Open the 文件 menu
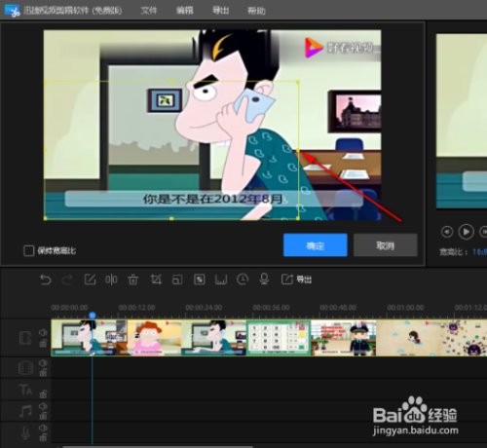Image resolution: width=487 pixels, height=448 pixels. [149, 11]
